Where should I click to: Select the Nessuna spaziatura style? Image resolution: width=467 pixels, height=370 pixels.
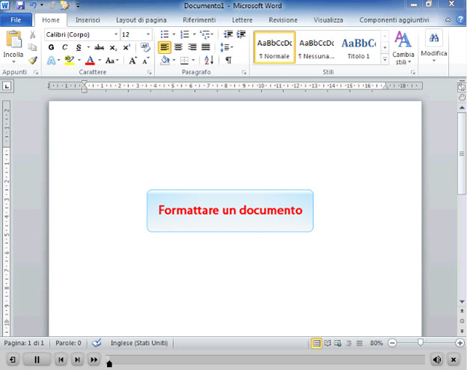point(316,47)
